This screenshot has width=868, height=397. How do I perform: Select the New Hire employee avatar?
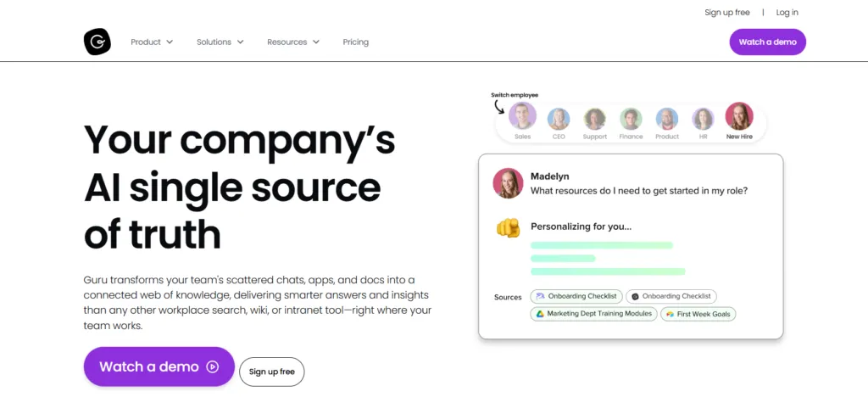(739, 115)
